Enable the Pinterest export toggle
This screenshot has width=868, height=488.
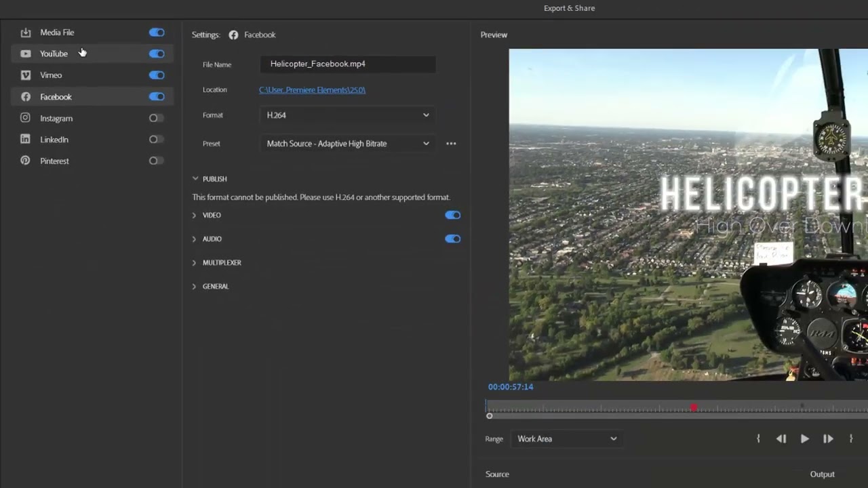(x=157, y=161)
